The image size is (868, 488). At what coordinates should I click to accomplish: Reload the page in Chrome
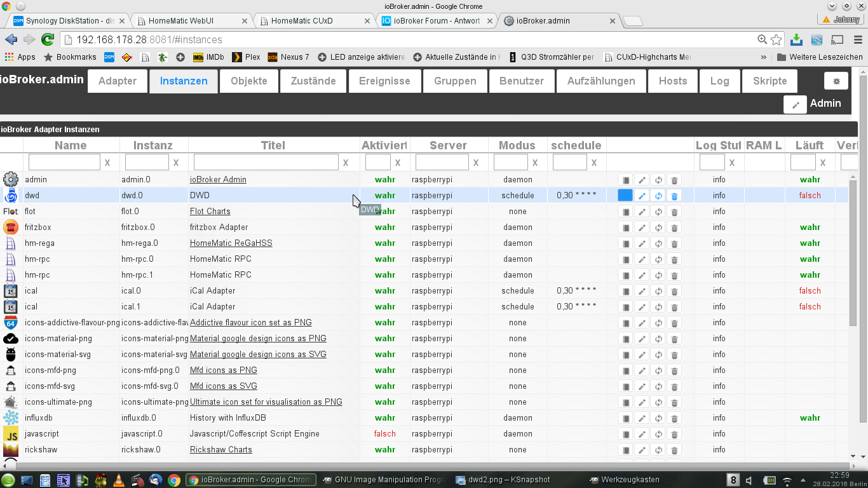click(48, 39)
